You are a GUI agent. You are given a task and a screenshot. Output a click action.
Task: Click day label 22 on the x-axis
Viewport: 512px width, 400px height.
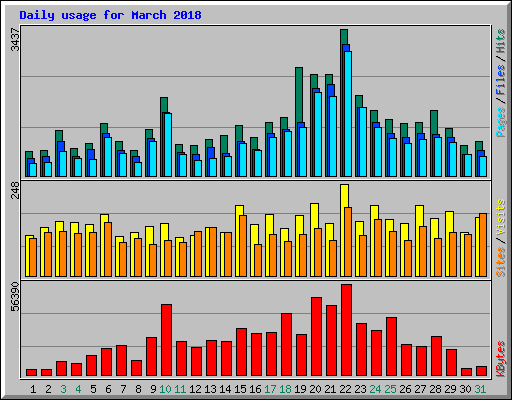point(345,389)
